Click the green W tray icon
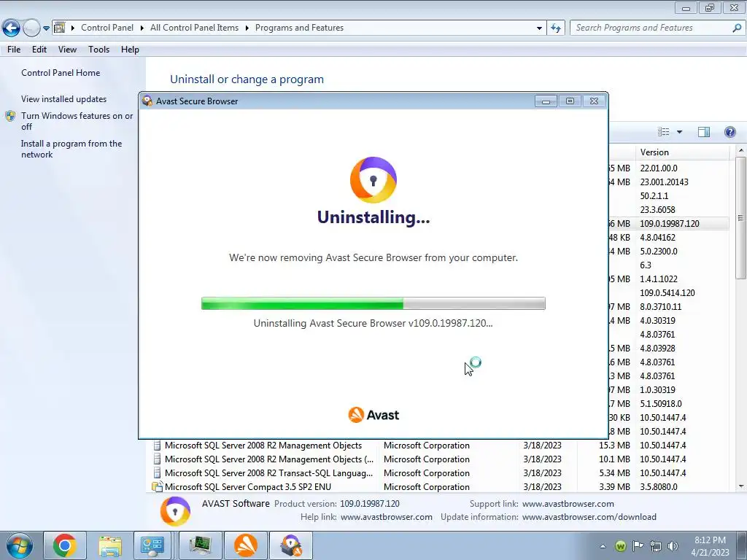The image size is (747, 560). tap(620, 546)
